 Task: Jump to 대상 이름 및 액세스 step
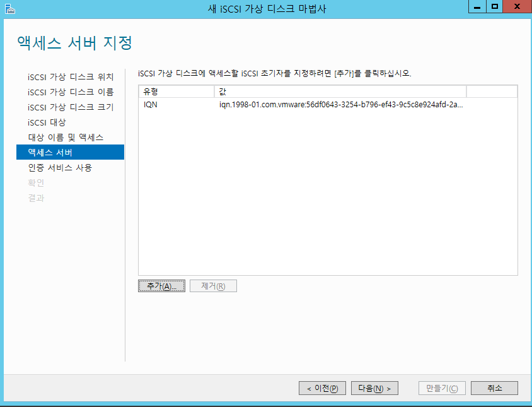pos(66,138)
